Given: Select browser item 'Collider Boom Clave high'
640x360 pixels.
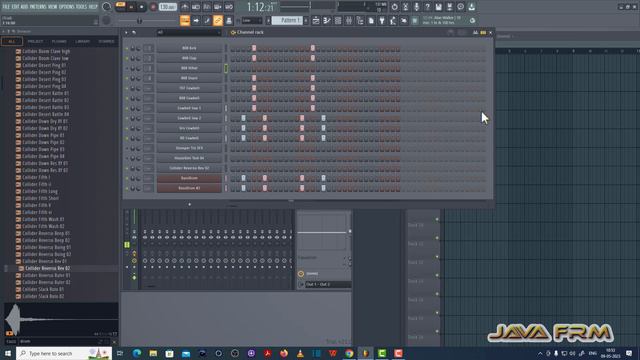Looking at the screenshot, I should click(46, 51).
